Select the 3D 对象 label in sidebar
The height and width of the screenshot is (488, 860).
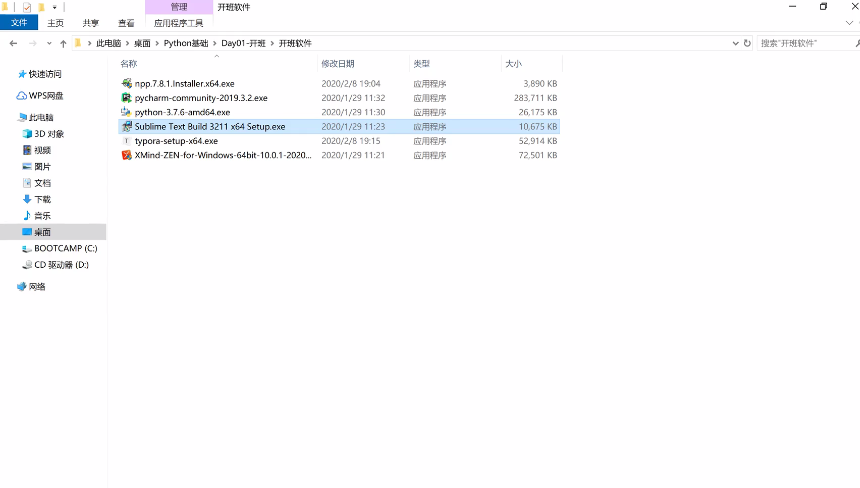click(49, 133)
